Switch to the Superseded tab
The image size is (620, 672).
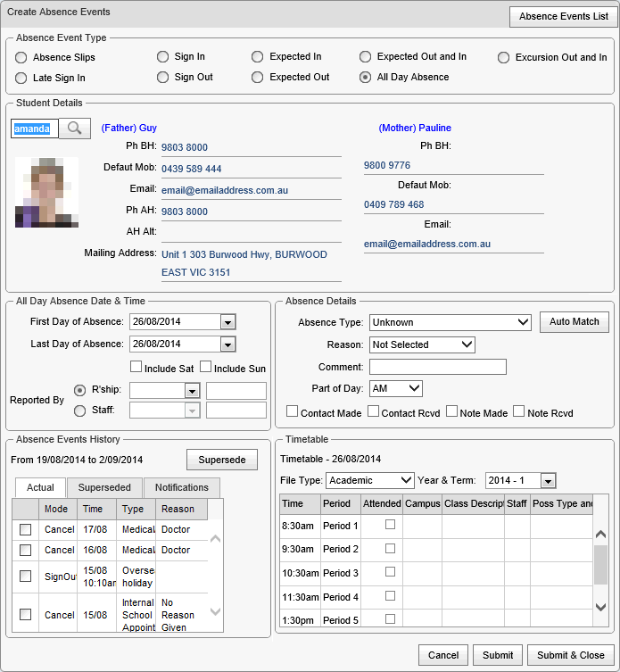coord(104,488)
